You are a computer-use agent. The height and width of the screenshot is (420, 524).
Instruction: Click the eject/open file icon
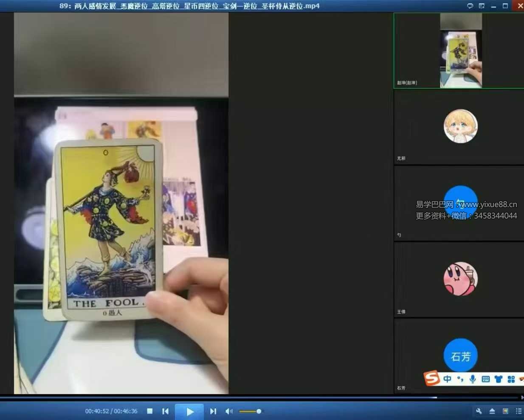pyautogui.click(x=492, y=411)
